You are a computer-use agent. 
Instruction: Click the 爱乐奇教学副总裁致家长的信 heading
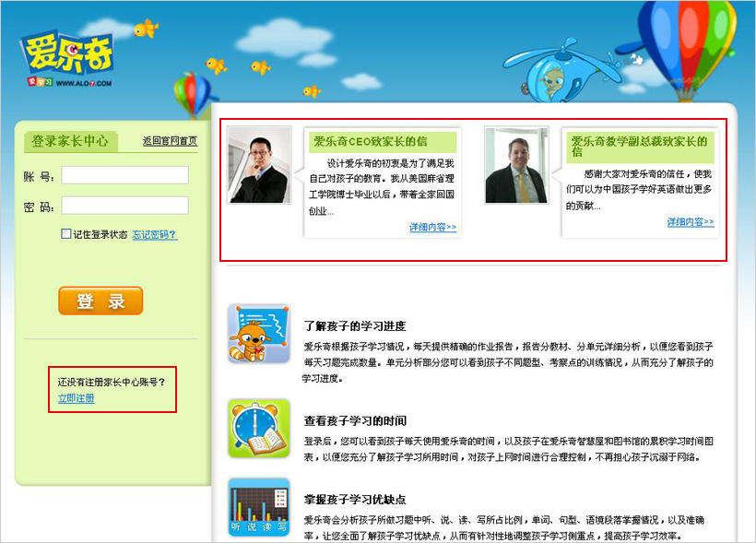[x=639, y=147]
